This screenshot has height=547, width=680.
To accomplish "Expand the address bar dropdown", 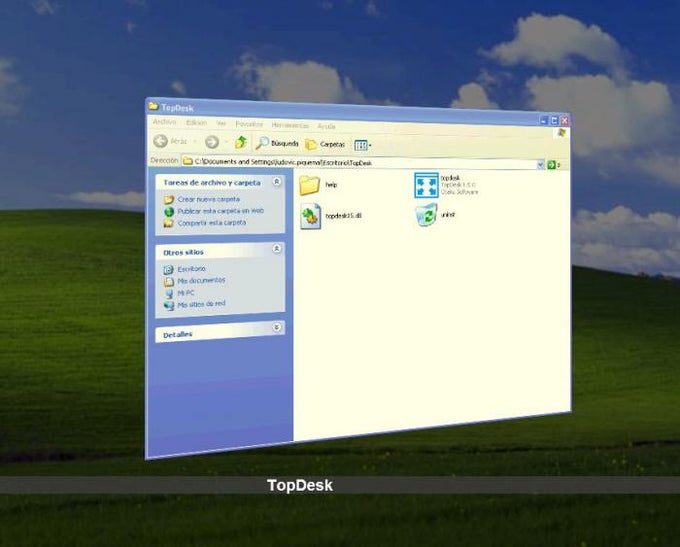I will [x=540, y=164].
